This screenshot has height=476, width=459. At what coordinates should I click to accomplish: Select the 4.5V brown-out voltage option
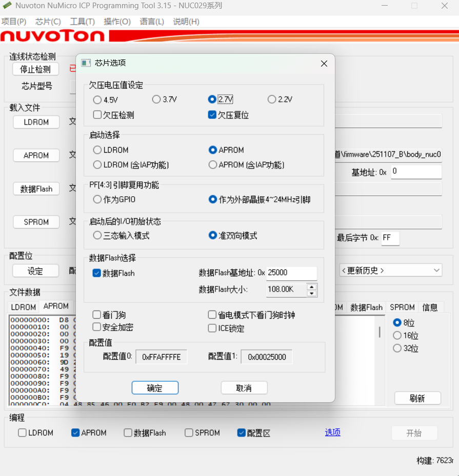(97, 100)
